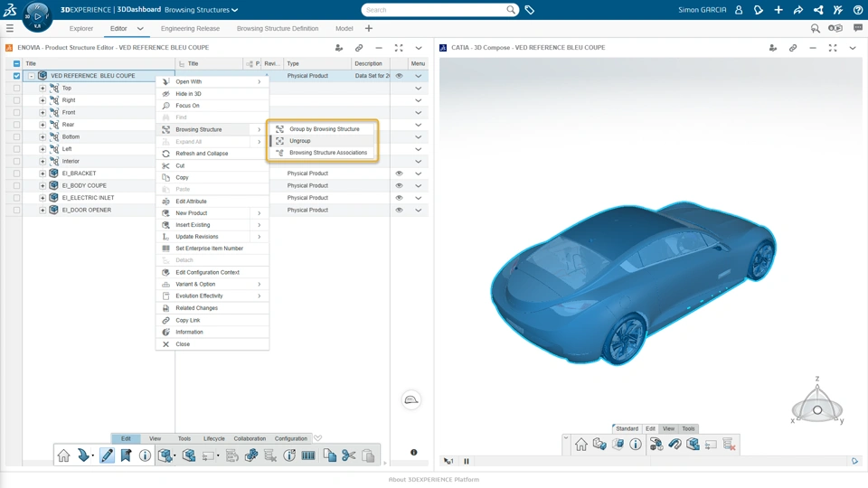This screenshot has width=868, height=488.
Task: Tick the checkbox for EI_BRACKET row
Action: click(x=16, y=174)
